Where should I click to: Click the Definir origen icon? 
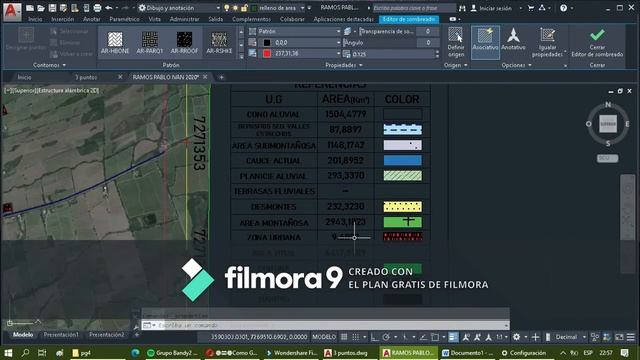pyautogui.click(x=456, y=42)
